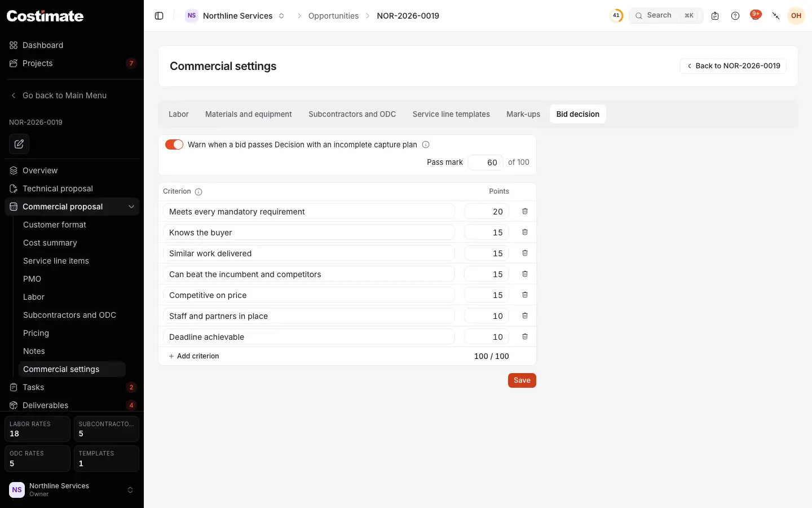Delete the Staff and partners in place criterion

525,316
